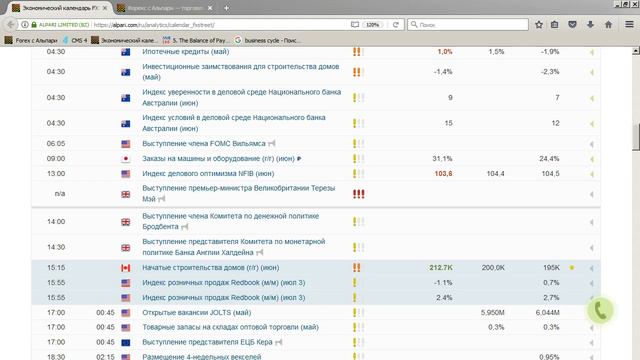Open Экономический кале... bookmark
This screenshot has width=640, height=360.
124,40
